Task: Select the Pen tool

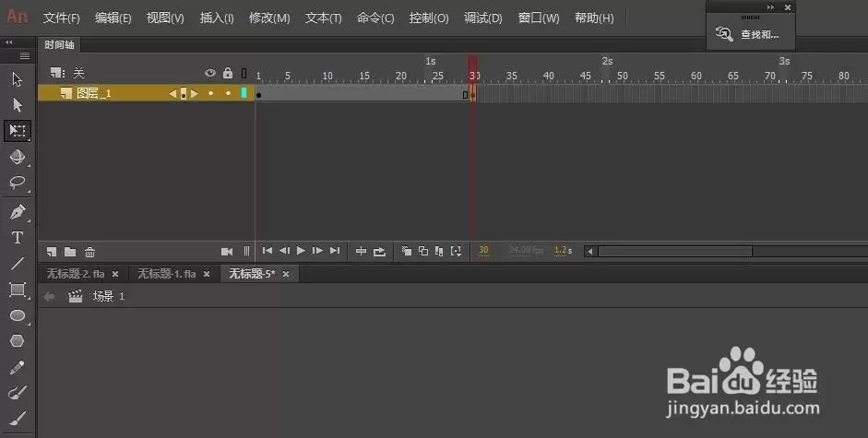Action: pos(18,211)
